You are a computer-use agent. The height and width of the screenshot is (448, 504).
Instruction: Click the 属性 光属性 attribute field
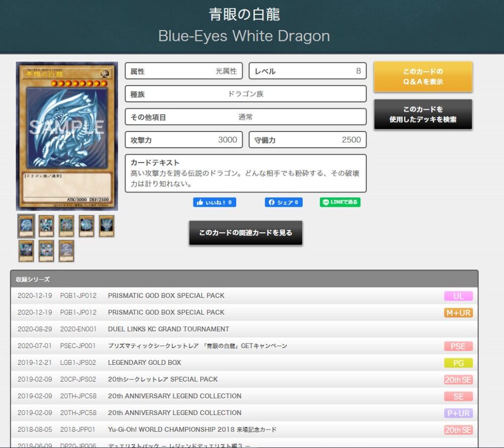coord(184,71)
